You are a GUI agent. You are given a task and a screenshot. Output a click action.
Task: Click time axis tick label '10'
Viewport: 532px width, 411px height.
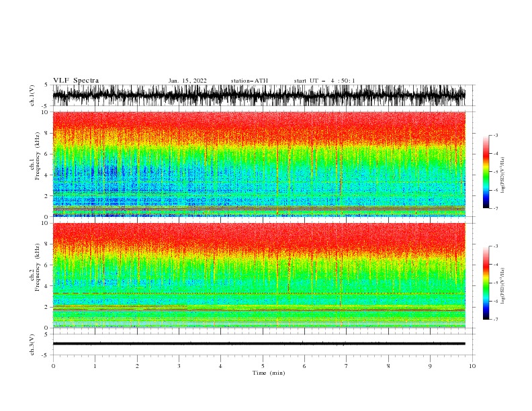[472, 366]
